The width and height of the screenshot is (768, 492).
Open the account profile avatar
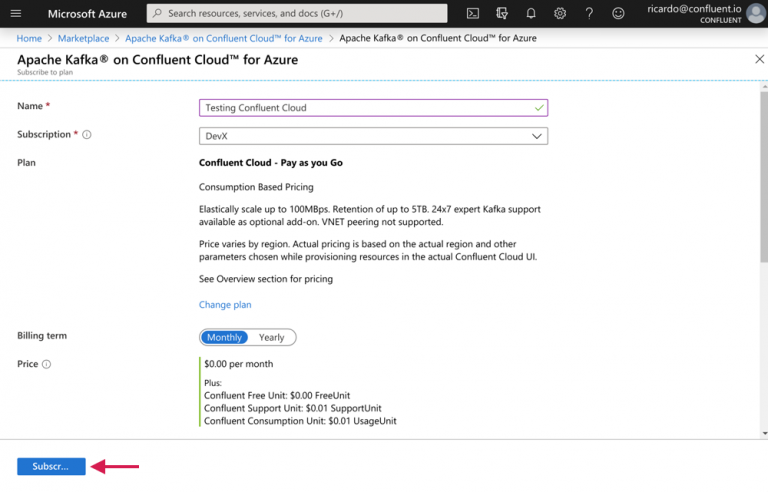755,13
